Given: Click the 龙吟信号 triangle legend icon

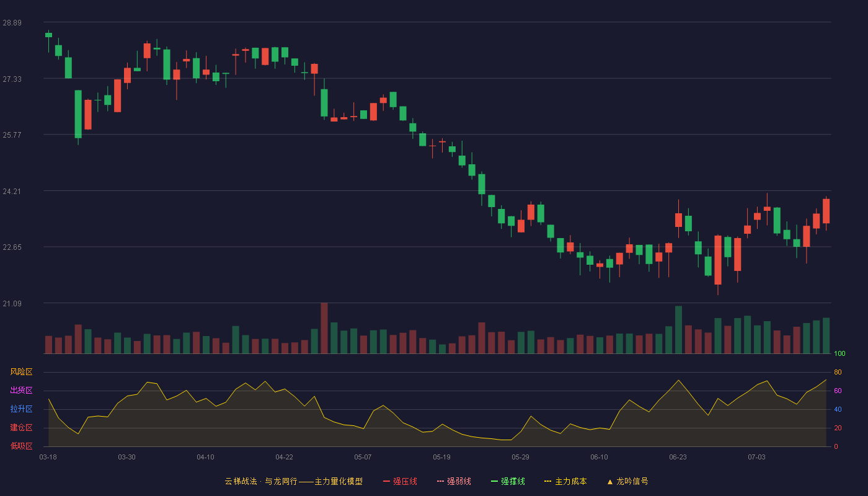Looking at the screenshot, I should (610, 482).
